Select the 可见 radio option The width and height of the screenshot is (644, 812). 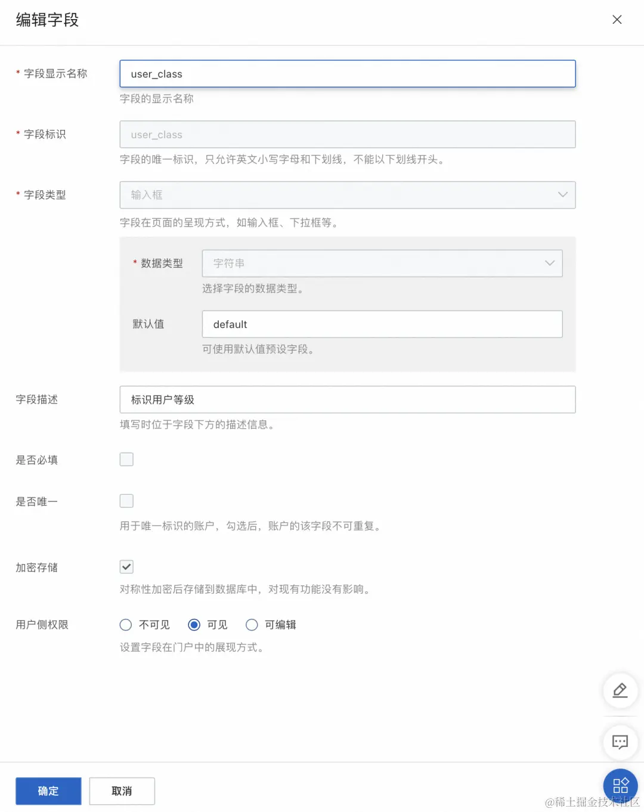coord(194,625)
